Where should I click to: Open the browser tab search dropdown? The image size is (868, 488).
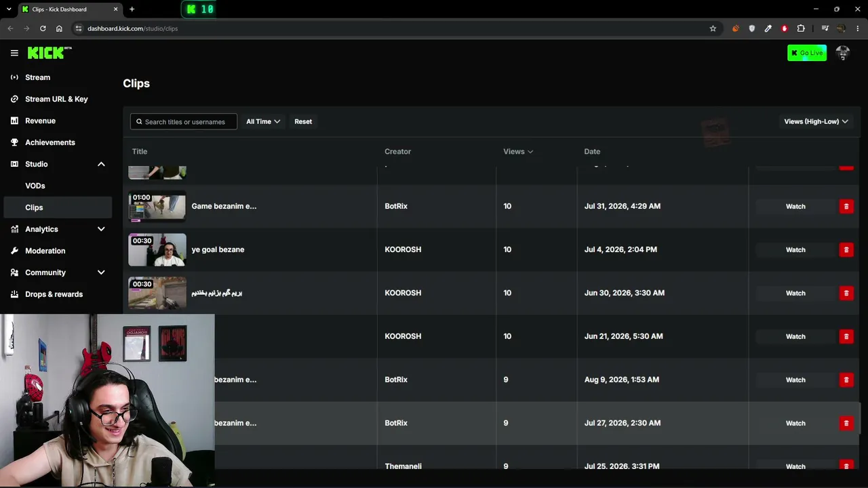tap(9, 9)
